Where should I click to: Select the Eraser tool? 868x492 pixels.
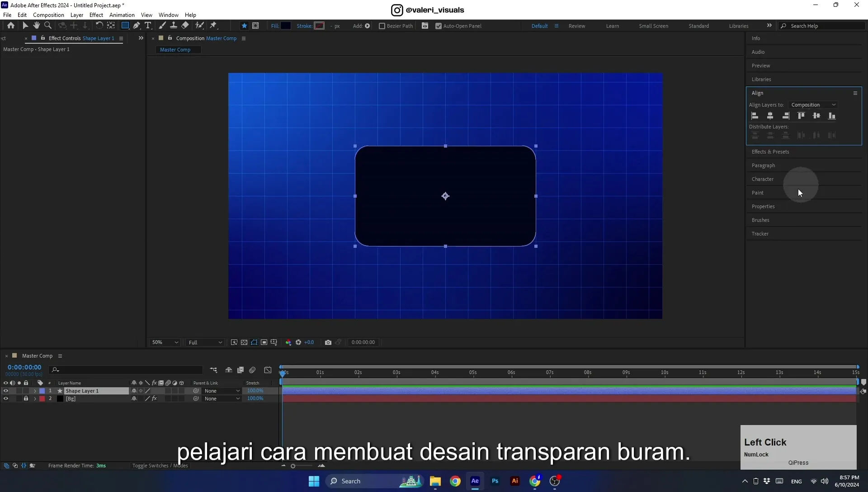[185, 26]
